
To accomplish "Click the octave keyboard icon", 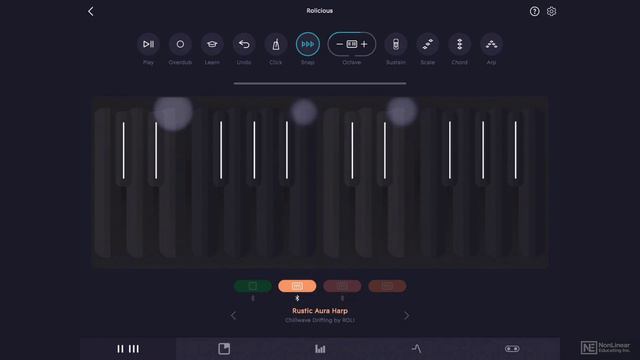I will pyautogui.click(x=351, y=44).
